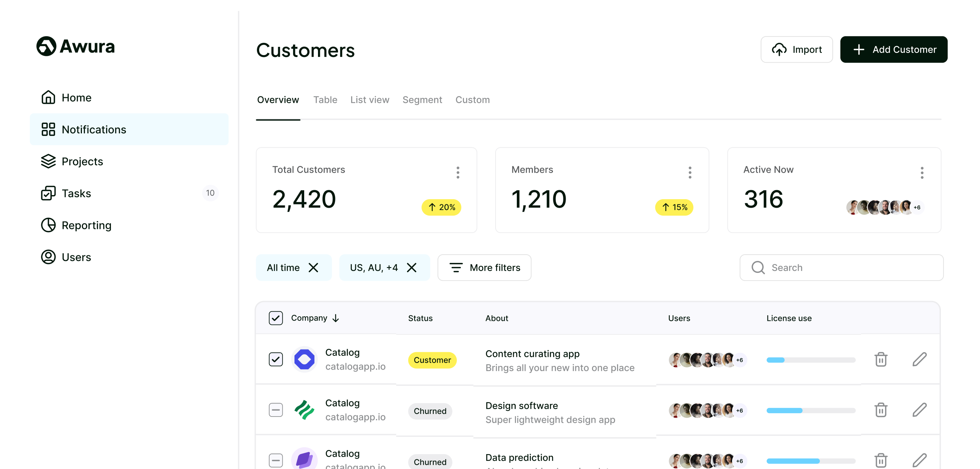Switch to the Segment tab
Screen dimensions: 980x469
[422, 100]
